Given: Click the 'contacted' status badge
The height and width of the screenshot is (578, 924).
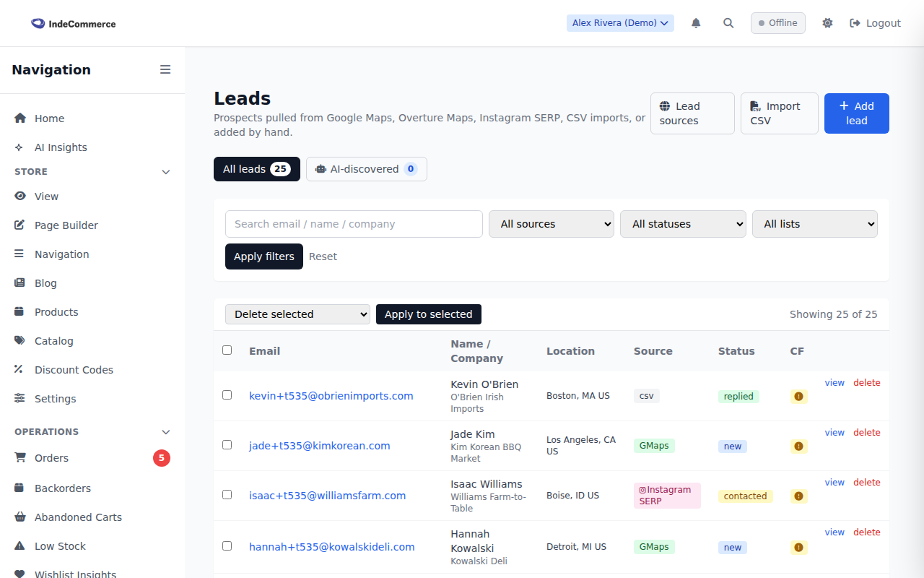Looking at the screenshot, I should pos(746,496).
